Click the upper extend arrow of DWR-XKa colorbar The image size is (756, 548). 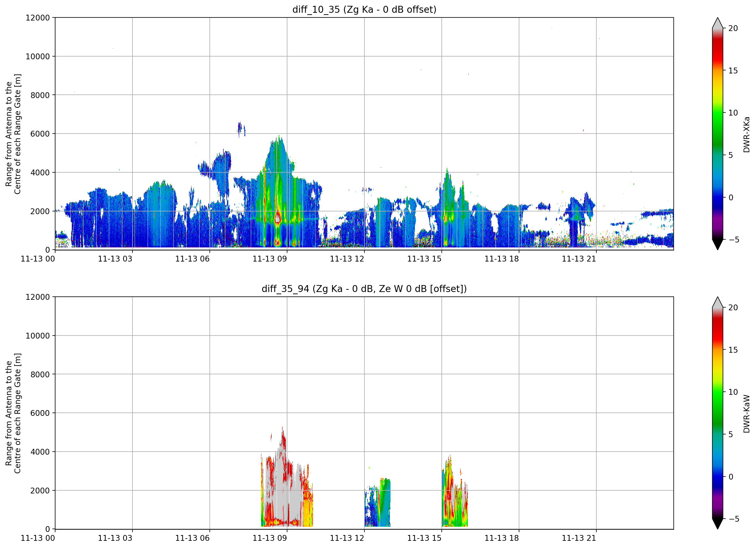pyautogui.click(x=717, y=23)
